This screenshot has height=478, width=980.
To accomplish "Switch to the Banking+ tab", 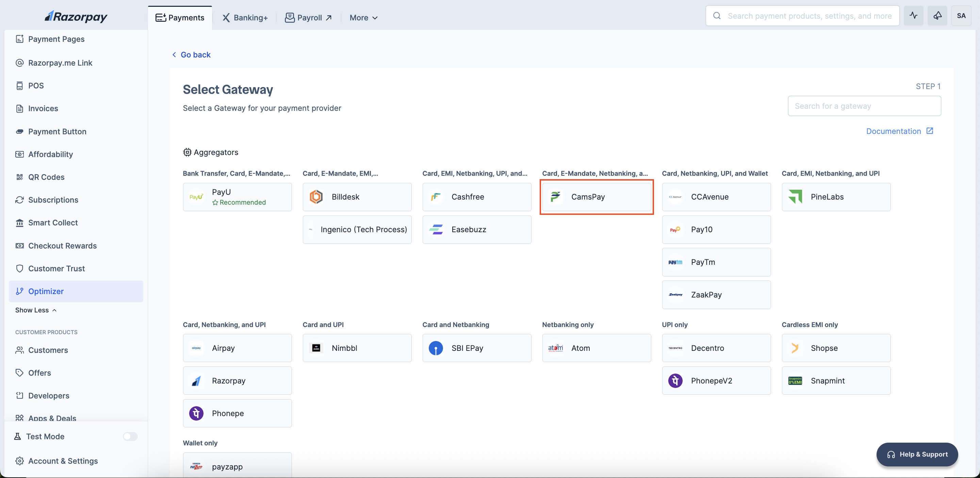I will [x=245, y=17].
